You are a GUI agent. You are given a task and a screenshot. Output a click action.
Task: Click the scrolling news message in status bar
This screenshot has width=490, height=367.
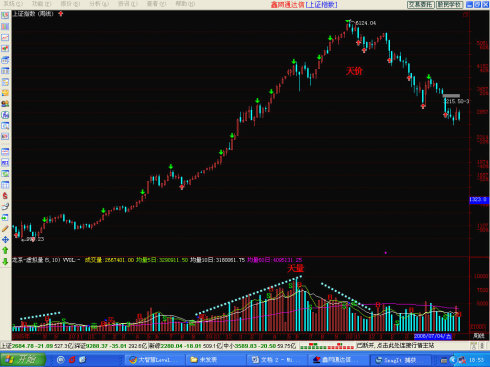(395, 346)
